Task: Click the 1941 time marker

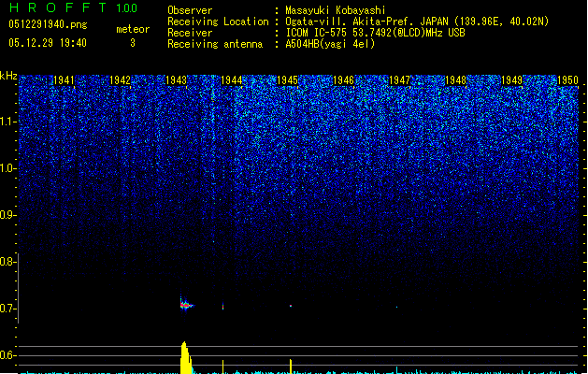Action: [64, 79]
